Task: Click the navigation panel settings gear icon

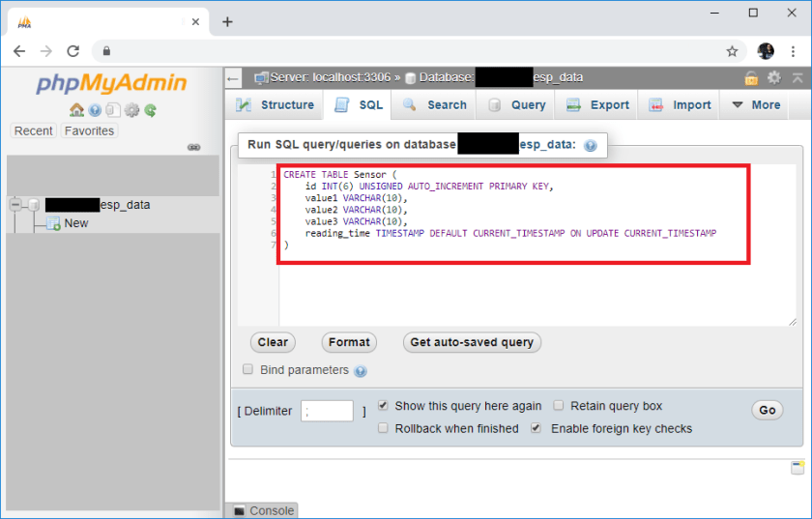Action: click(x=132, y=110)
